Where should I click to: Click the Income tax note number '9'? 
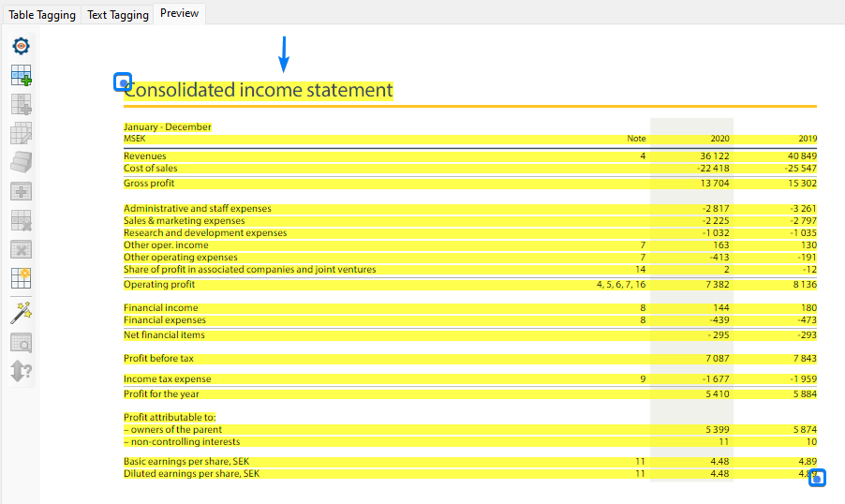pyautogui.click(x=643, y=379)
